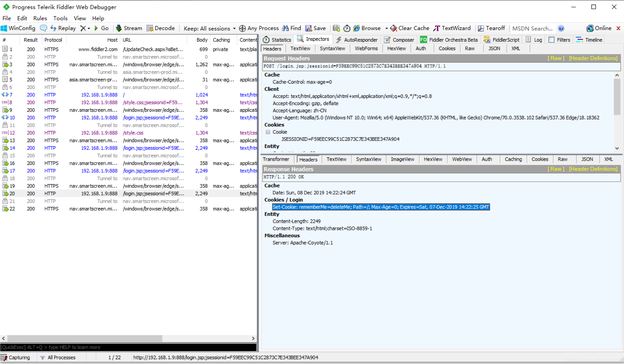
Task: Click Header Definitions in Response Headers
Action: click(593, 169)
